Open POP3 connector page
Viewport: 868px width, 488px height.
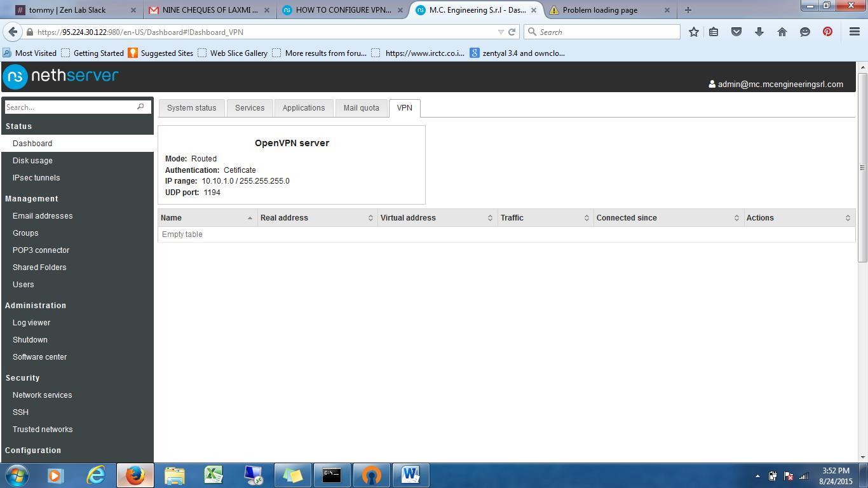tap(41, 250)
